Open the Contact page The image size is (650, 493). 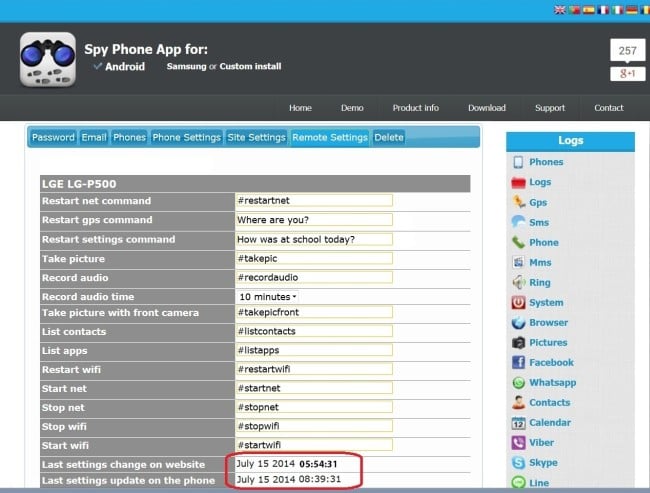609,108
